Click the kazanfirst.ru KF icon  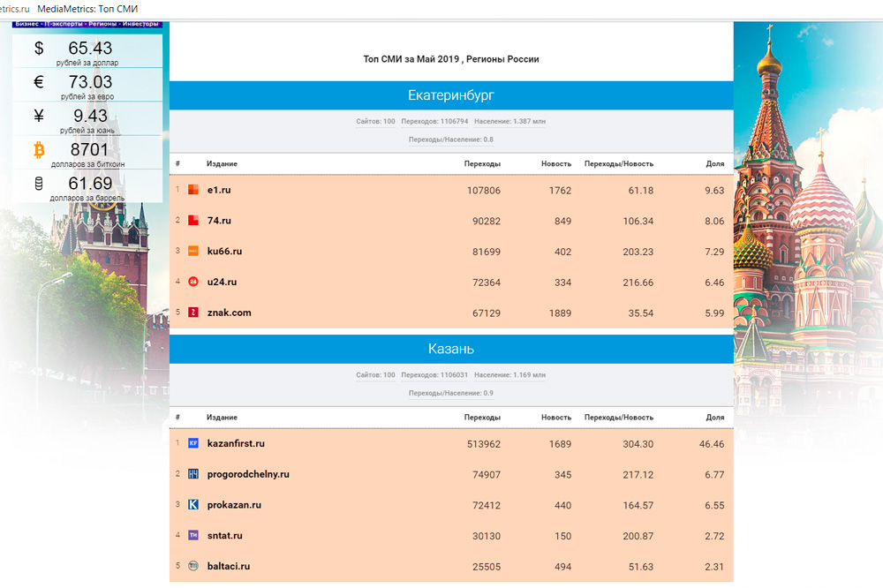pos(193,443)
